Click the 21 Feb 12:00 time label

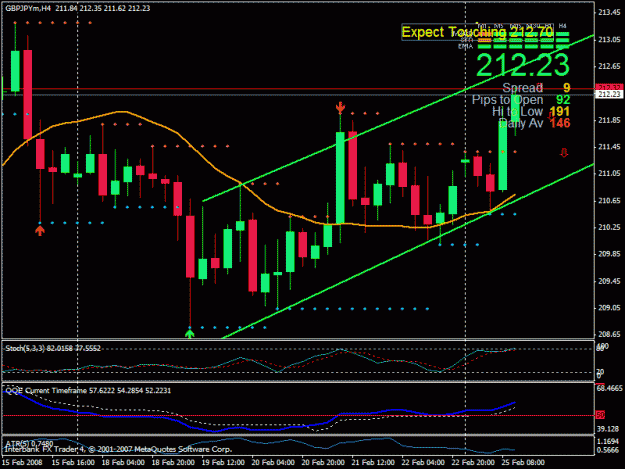(x=373, y=463)
